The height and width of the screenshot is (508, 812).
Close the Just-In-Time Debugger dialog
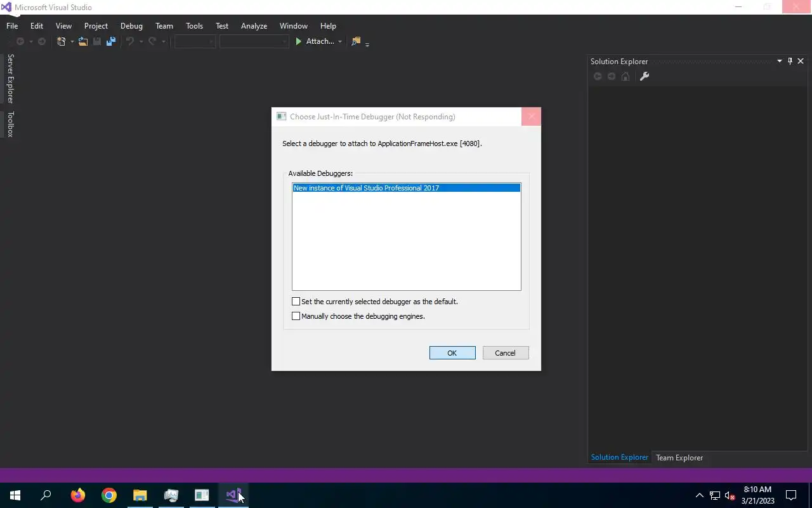click(x=531, y=117)
